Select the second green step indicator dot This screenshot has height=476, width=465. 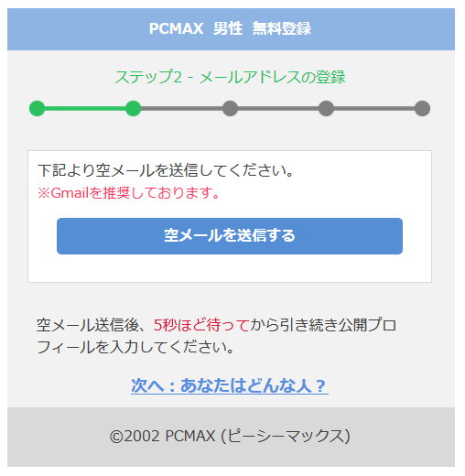(x=134, y=108)
